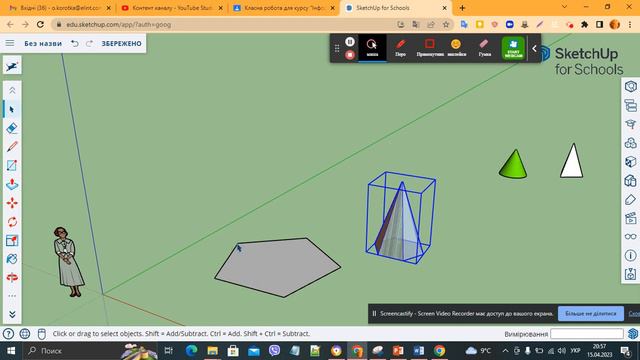Open the Instructor graduation-cap panel
The image size is (640, 360).
pyautogui.click(x=631, y=124)
